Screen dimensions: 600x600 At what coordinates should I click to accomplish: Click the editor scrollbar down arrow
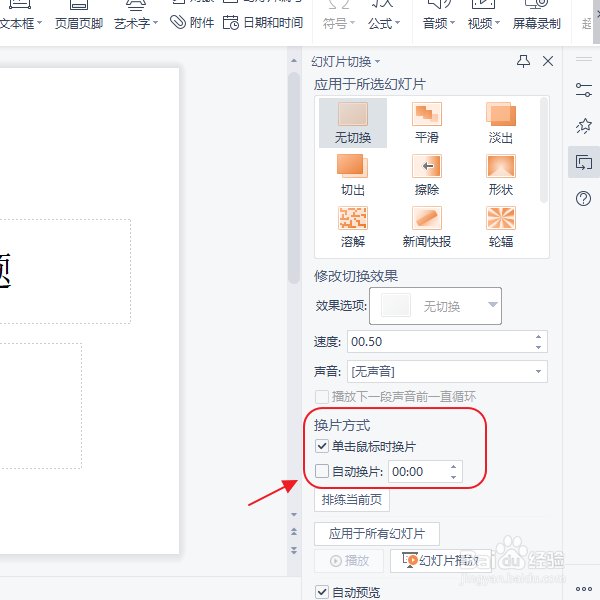click(x=294, y=514)
